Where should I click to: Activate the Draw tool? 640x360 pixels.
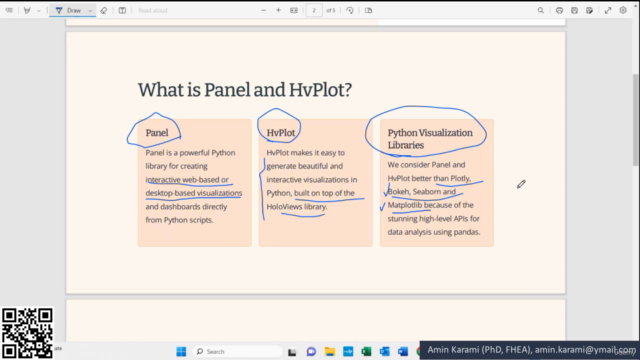69,10
